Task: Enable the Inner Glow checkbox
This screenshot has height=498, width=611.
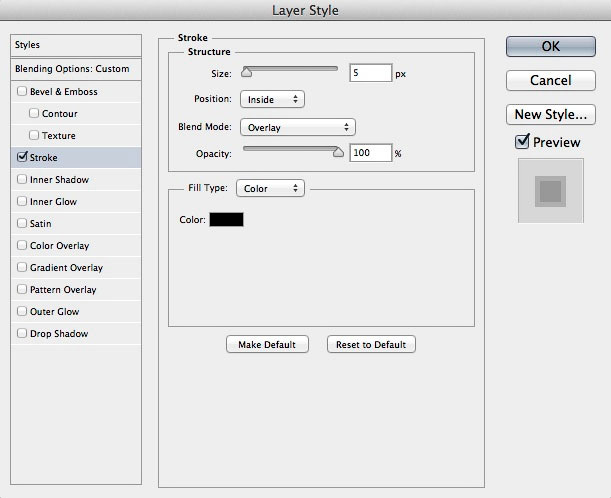Action: coord(22,201)
